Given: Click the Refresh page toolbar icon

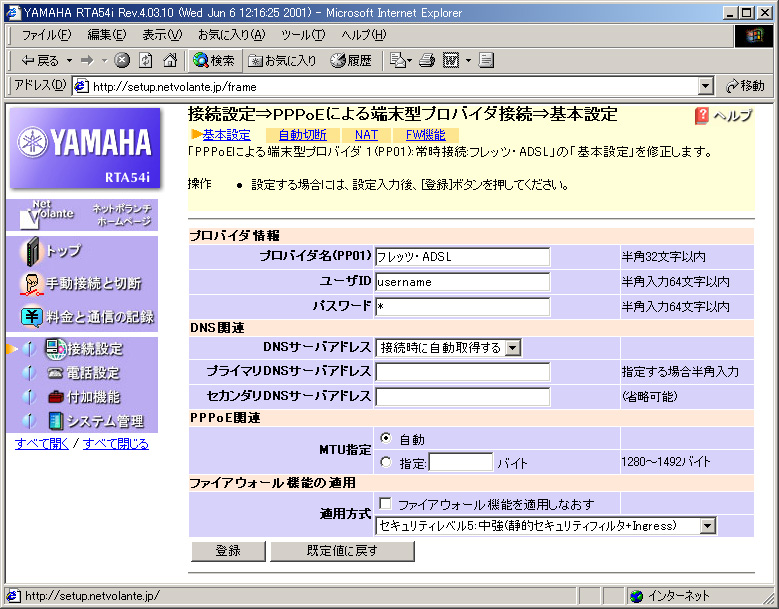Looking at the screenshot, I should click(x=146, y=60).
